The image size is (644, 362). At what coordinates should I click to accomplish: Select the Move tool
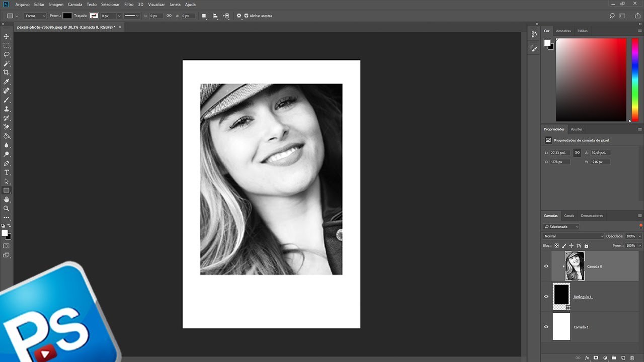pyautogui.click(x=7, y=37)
